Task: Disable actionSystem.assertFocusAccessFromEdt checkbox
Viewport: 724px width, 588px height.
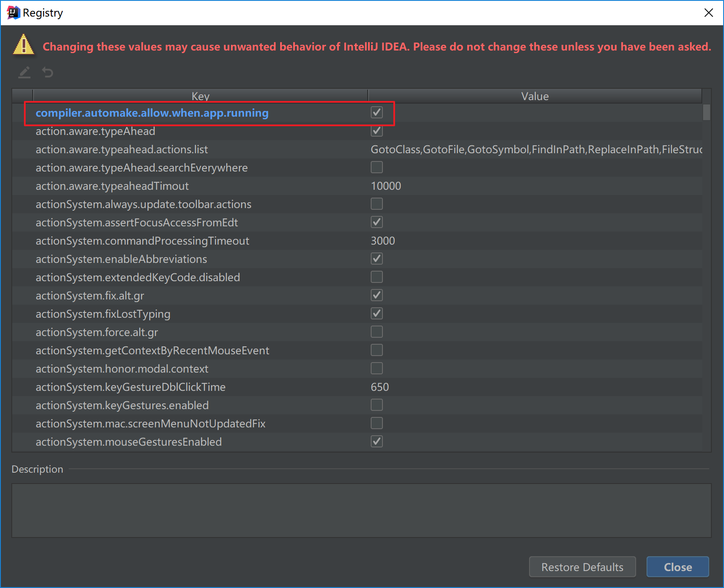Action: coord(377,222)
